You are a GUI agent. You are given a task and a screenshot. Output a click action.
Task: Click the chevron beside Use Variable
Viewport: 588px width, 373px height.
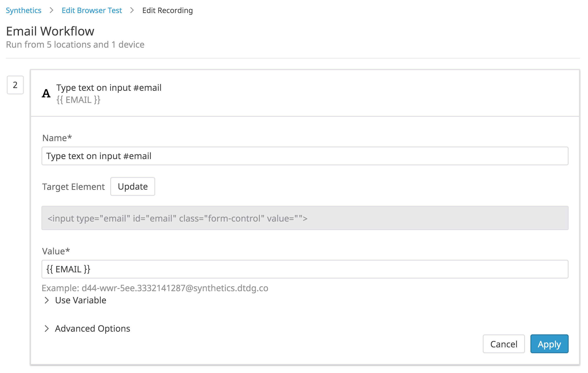pyautogui.click(x=47, y=300)
